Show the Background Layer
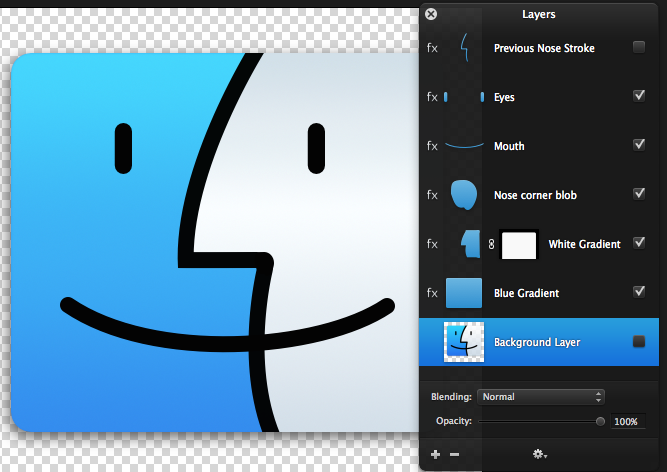Image resolution: width=667 pixels, height=472 pixels. [x=638, y=341]
